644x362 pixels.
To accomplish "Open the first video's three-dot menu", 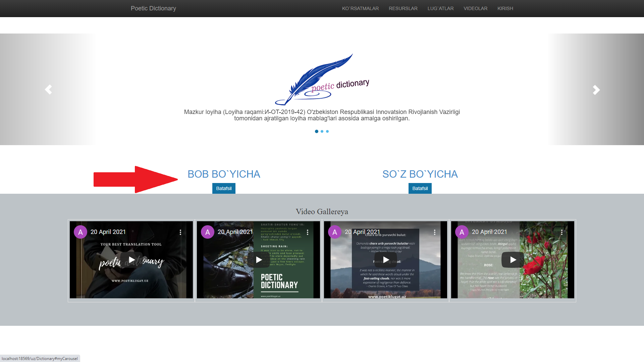I will pos(180,232).
